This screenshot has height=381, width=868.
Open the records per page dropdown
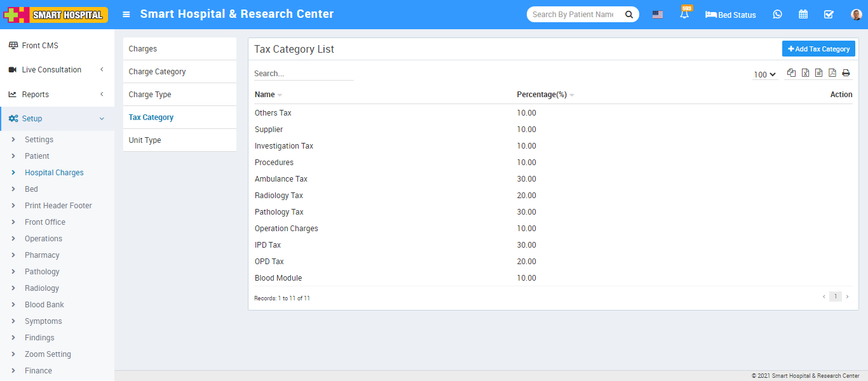pos(765,74)
